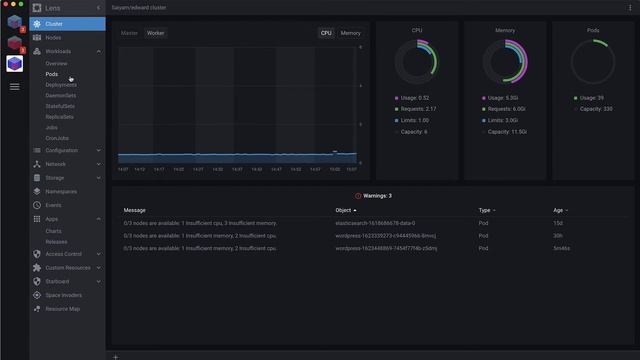Viewport: 640px width, 360px height.
Task: Open the wordpress pod link aged 5m46s
Action: [386, 248]
